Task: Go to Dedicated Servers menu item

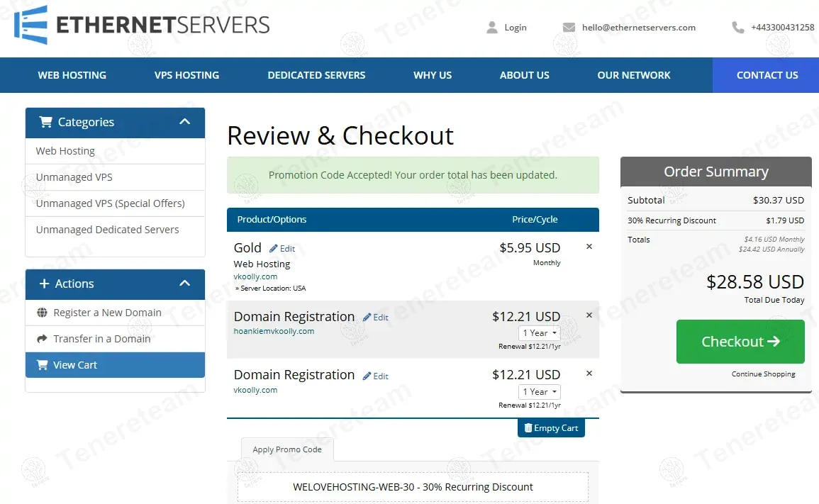Action: click(x=316, y=75)
